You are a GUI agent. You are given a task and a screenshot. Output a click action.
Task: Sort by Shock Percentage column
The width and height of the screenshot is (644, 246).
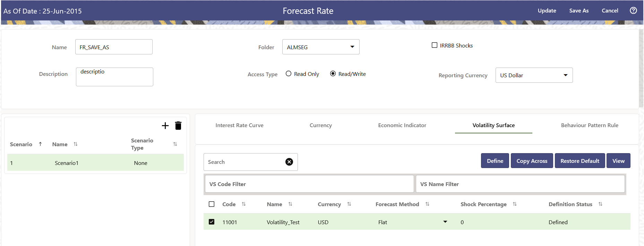click(x=515, y=204)
